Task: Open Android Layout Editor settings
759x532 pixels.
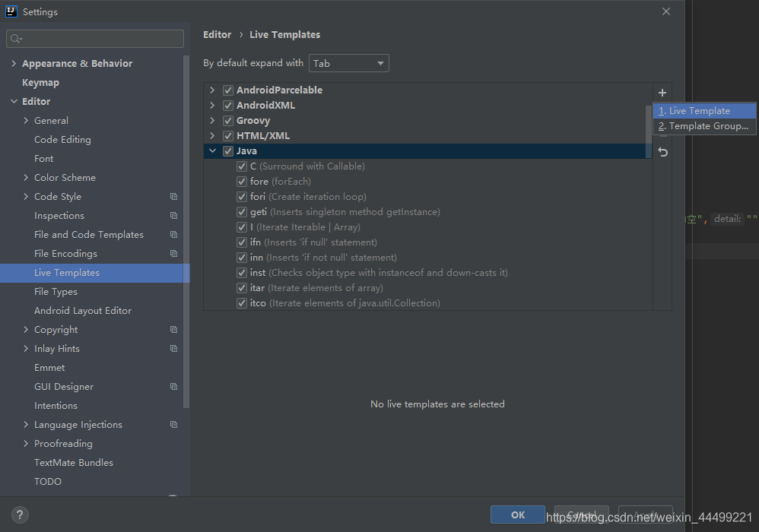Action: pyautogui.click(x=83, y=311)
